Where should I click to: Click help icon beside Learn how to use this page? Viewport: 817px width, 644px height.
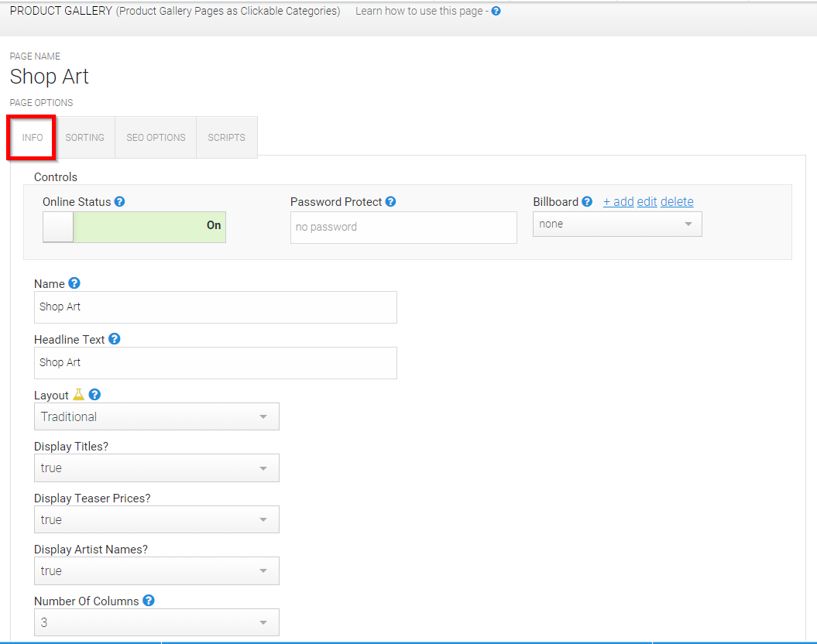(496, 11)
